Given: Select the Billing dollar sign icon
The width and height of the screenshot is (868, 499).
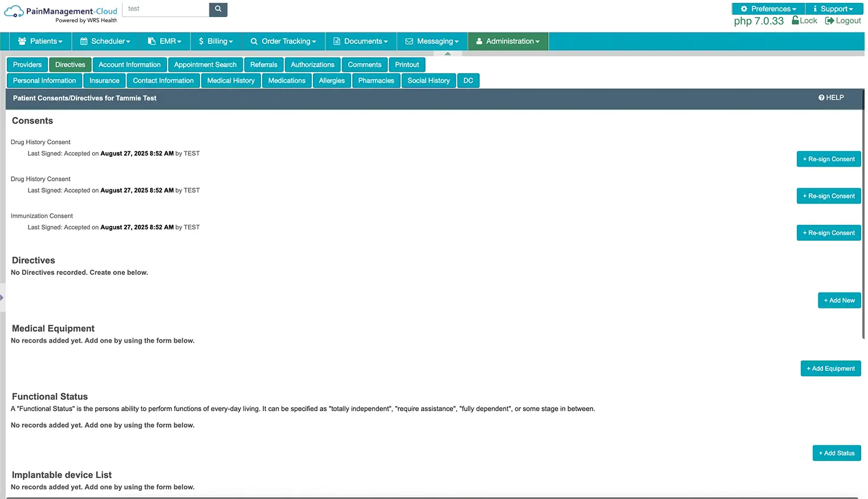Looking at the screenshot, I should point(200,40).
